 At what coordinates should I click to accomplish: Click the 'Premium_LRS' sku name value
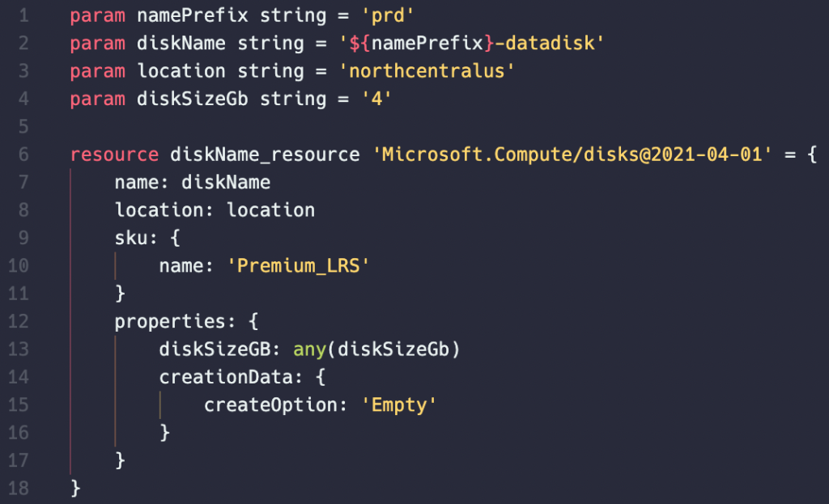click(298, 265)
